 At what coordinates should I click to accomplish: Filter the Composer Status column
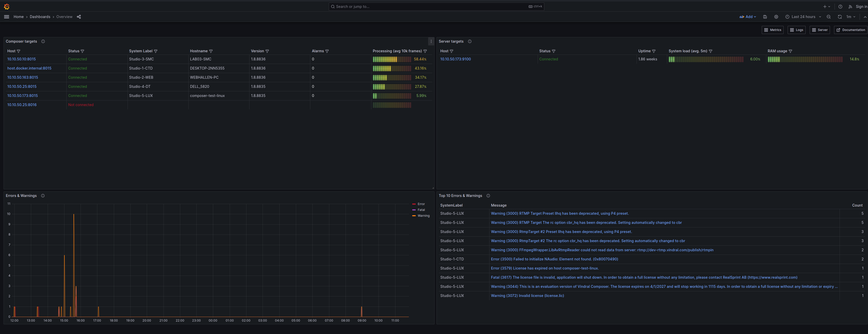click(83, 51)
